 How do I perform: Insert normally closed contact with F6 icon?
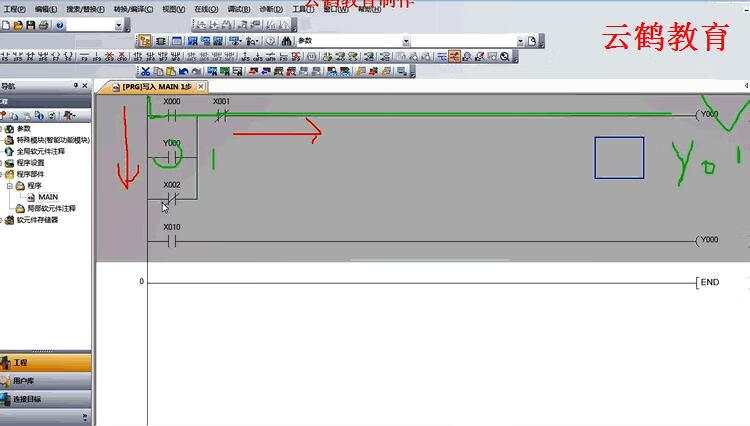pos(31,57)
